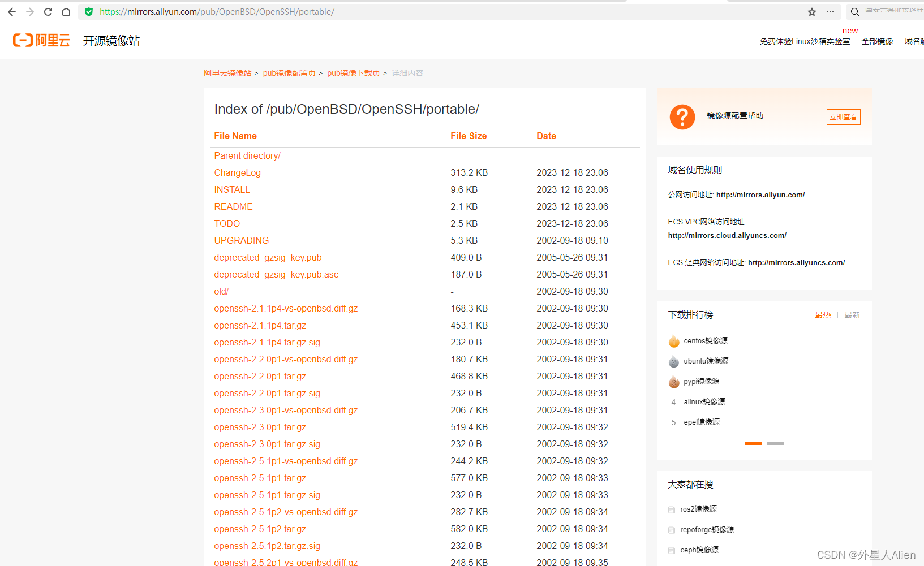Click the 立即查看 button in the help panel
This screenshot has width=924, height=566.
coord(843,117)
